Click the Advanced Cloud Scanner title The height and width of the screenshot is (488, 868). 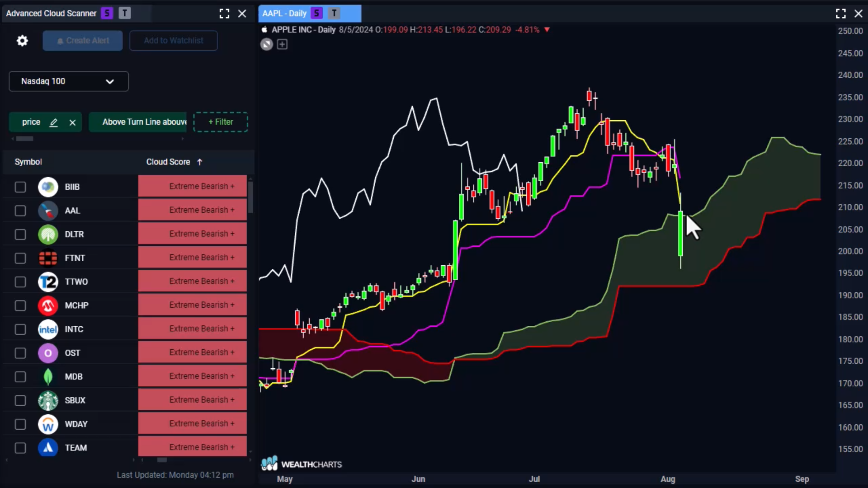[51, 14]
